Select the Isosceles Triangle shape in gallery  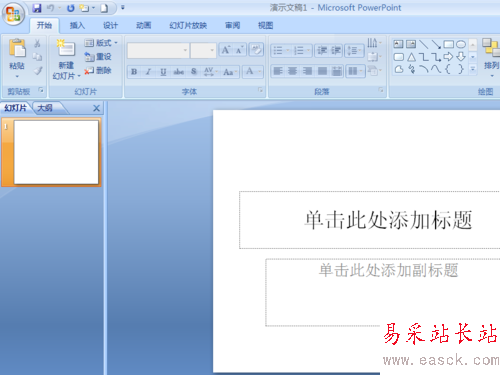(411, 57)
